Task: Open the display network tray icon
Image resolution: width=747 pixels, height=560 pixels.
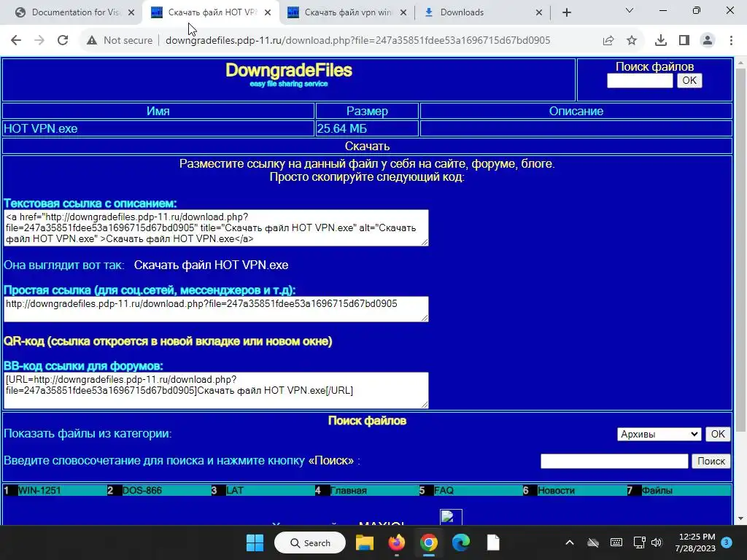Action: [x=639, y=542]
